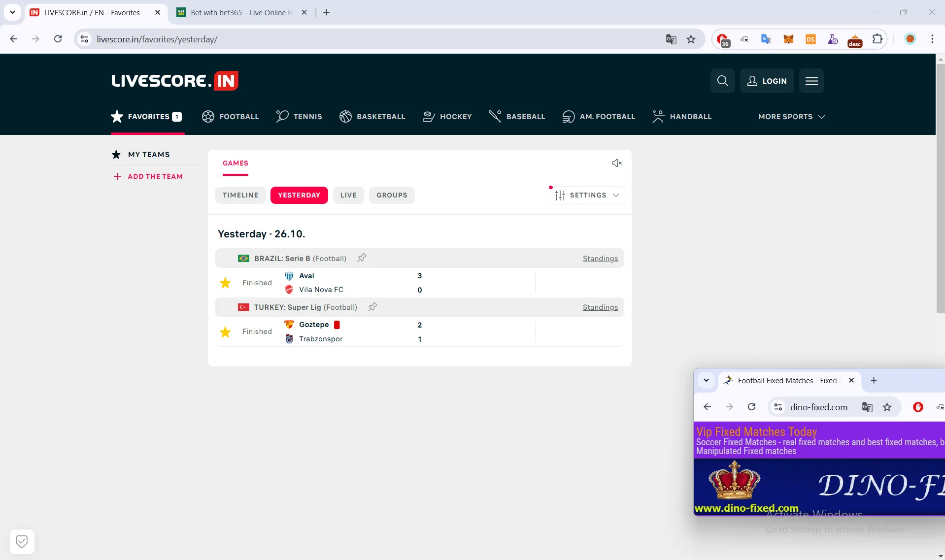Image resolution: width=945 pixels, height=560 pixels.
Task: Click the Vila Nova FC team crest
Action: pyautogui.click(x=289, y=290)
